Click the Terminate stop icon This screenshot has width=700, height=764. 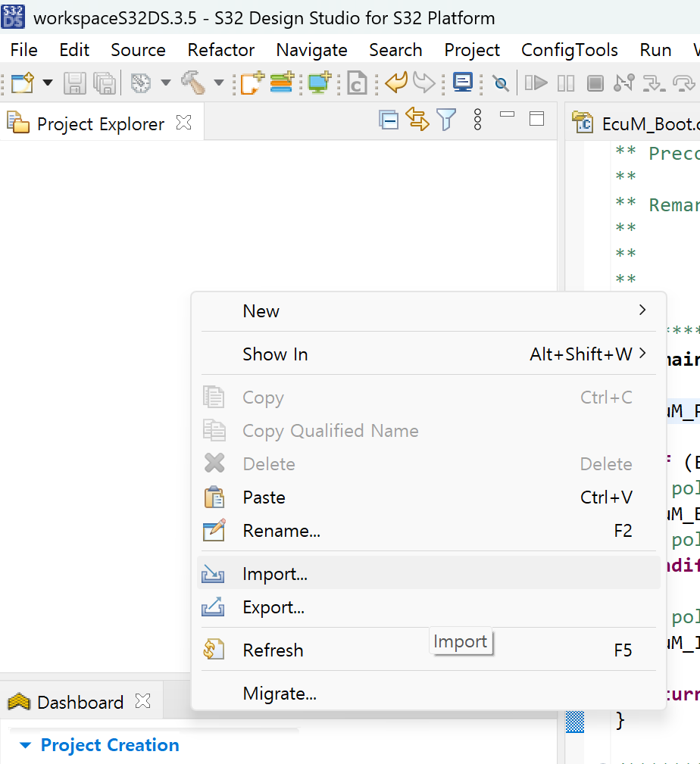[x=595, y=83]
